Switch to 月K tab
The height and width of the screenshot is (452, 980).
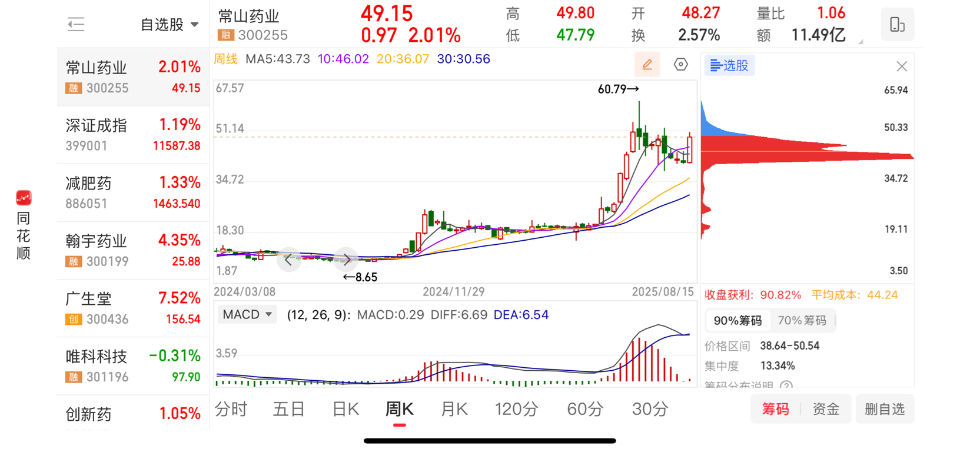coord(454,409)
